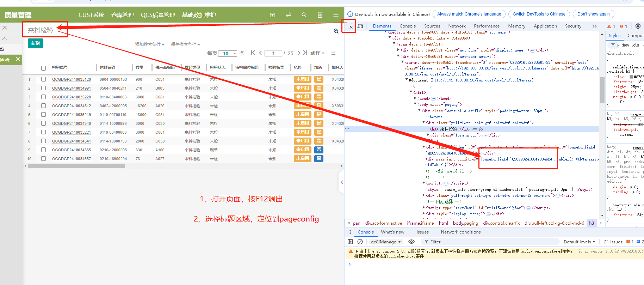Check the row for QCGDGP2410035221

(x=43, y=132)
